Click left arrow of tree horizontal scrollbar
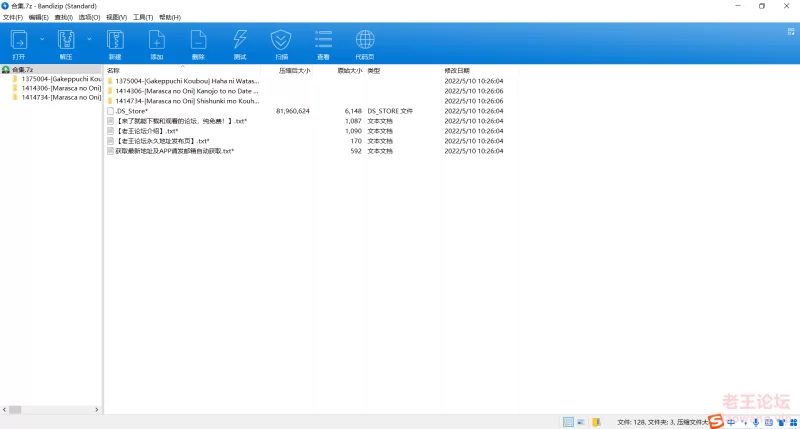Image resolution: width=800 pixels, height=429 pixels. [5, 410]
